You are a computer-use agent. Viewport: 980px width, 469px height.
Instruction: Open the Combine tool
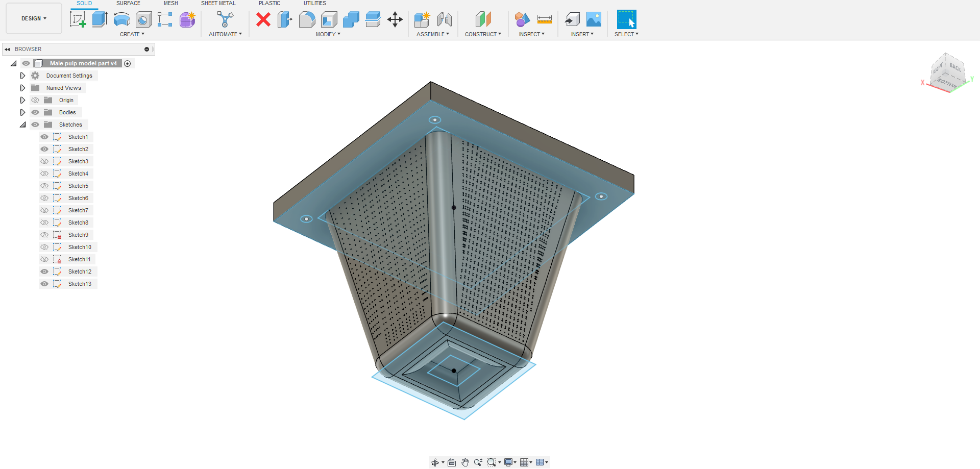(x=351, y=19)
